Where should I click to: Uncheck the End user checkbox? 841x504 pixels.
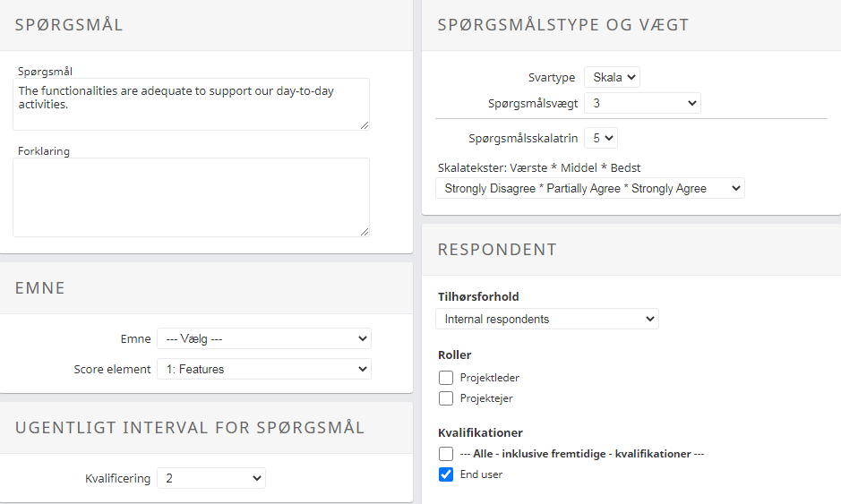(x=446, y=474)
